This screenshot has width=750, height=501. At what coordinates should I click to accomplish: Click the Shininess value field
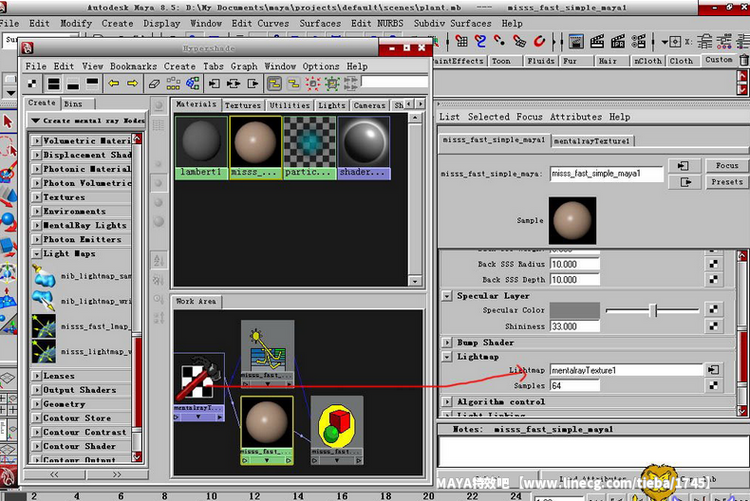pos(574,326)
